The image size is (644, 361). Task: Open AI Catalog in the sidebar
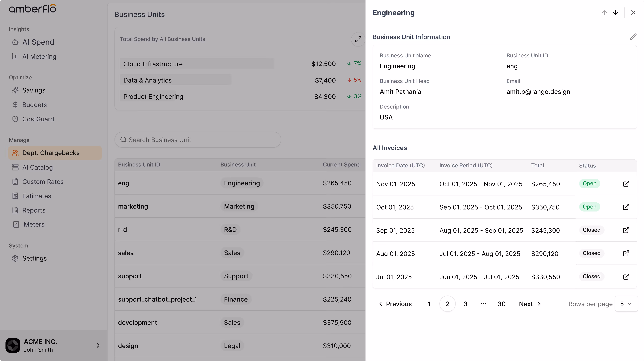pyautogui.click(x=38, y=167)
